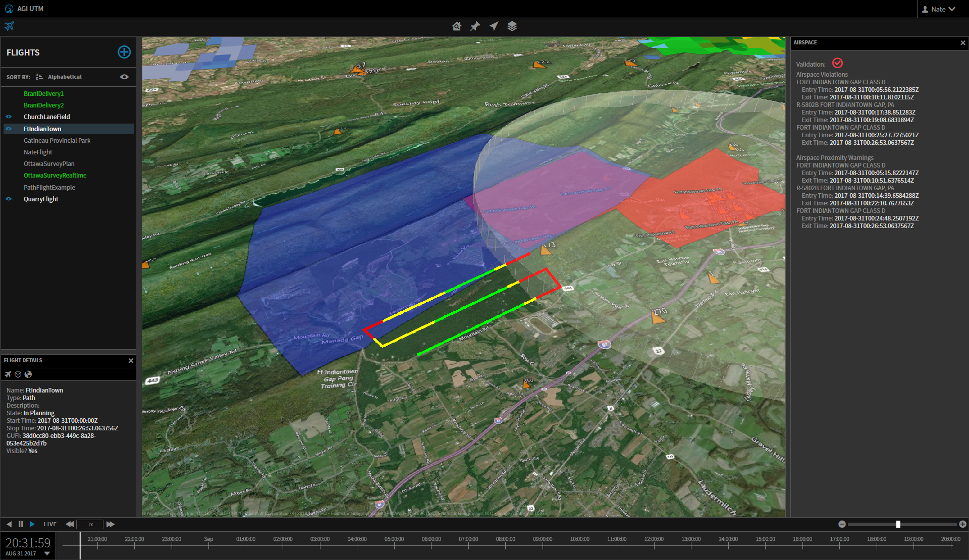
Task: Select BraniDelivery1 flight
Action: point(43,93)
